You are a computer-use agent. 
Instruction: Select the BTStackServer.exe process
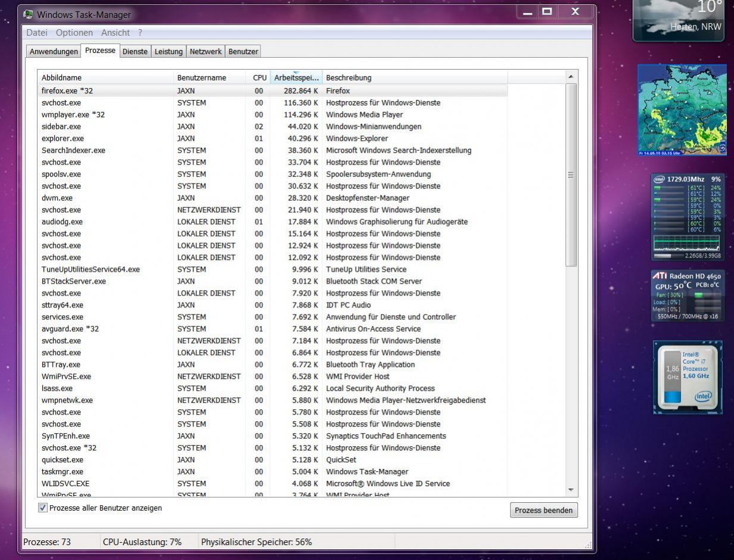click(x=272, y=281)
